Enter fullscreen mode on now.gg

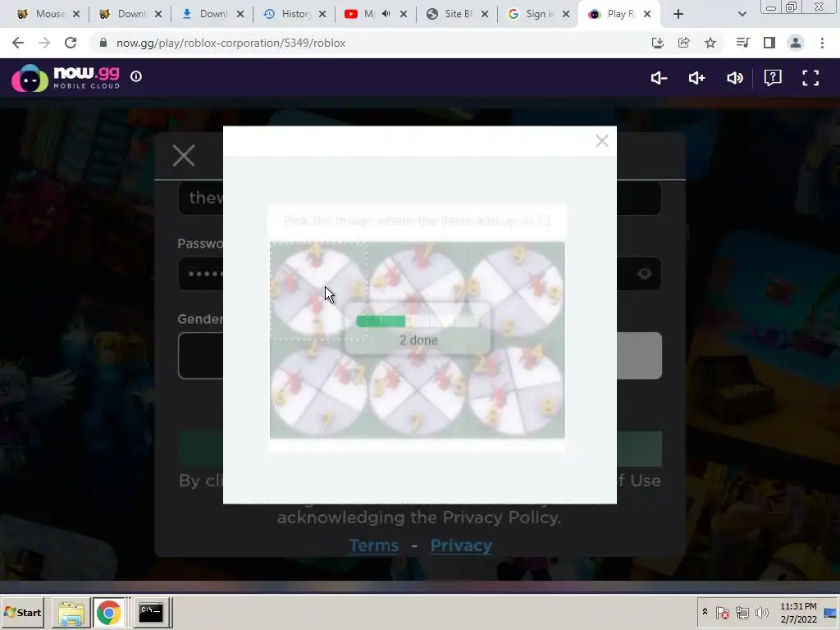(x=810, y=78)
